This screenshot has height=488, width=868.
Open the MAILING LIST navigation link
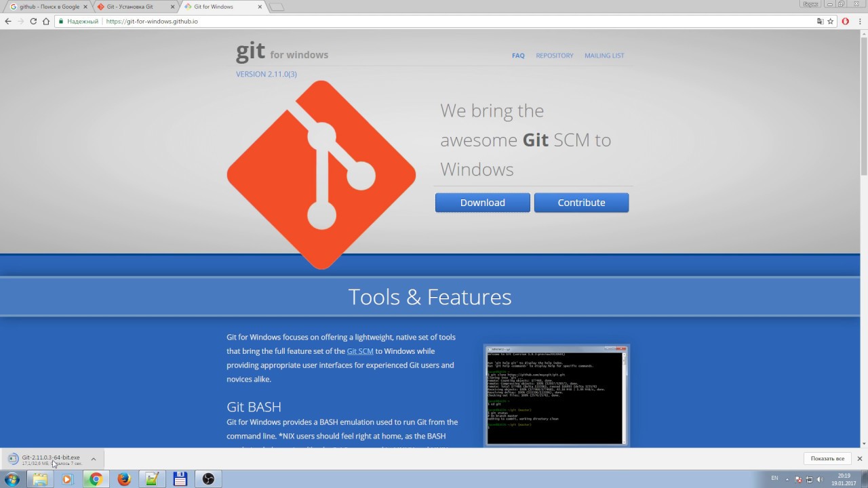pyautogui.click(x=604, y=56)
